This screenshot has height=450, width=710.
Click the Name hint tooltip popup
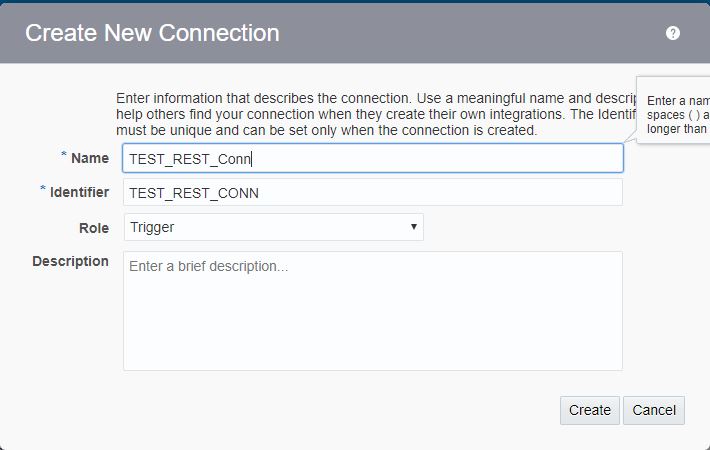coord(676,114)
